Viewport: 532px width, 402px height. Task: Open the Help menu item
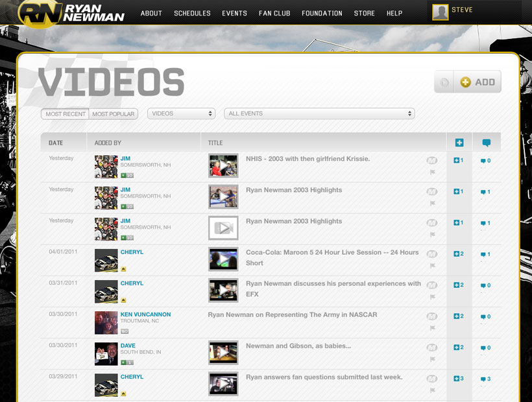(x=394, y=13)
